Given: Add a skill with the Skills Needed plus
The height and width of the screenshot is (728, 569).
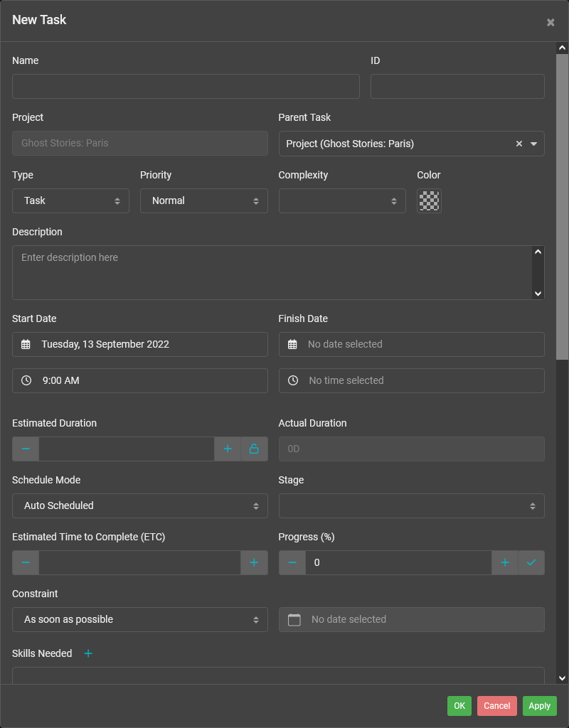Looking at the screenshot, I should 87,653.
